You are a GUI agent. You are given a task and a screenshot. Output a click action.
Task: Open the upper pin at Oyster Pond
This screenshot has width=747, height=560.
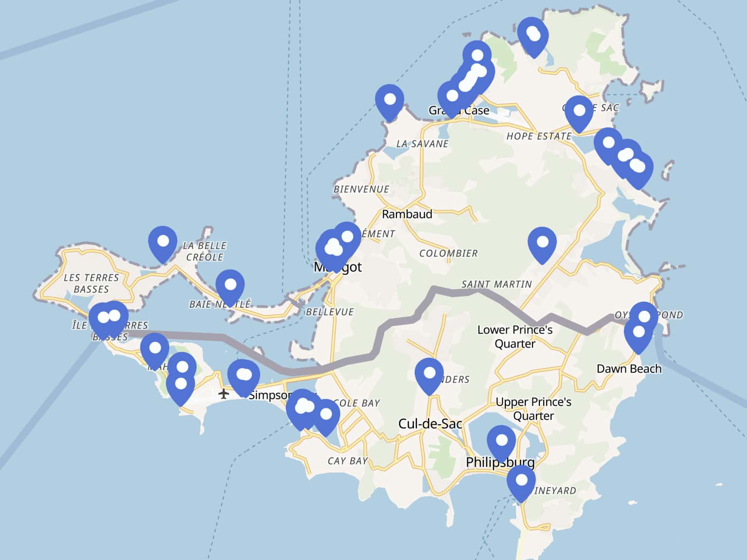click(x=644, y=317)
